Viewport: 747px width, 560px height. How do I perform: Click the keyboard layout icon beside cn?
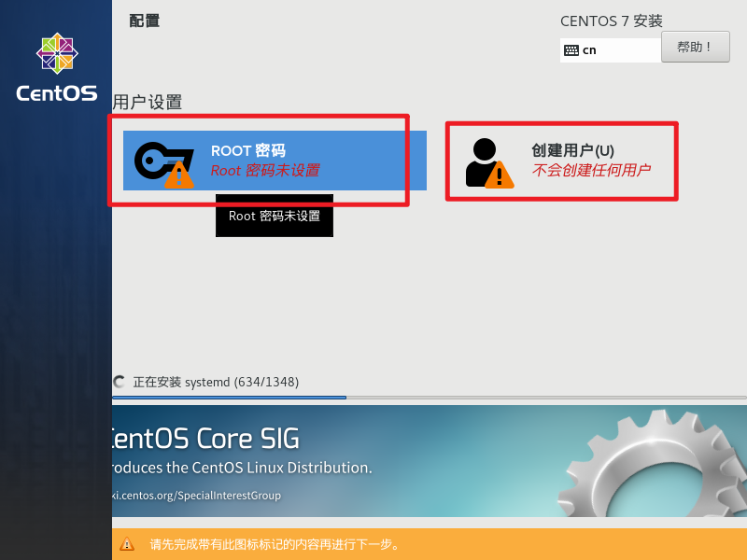(571, 50)
